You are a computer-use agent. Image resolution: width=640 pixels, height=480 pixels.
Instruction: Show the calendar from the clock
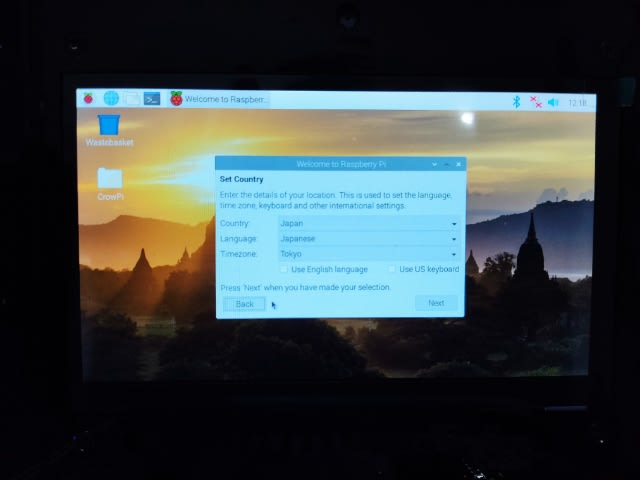578,103
